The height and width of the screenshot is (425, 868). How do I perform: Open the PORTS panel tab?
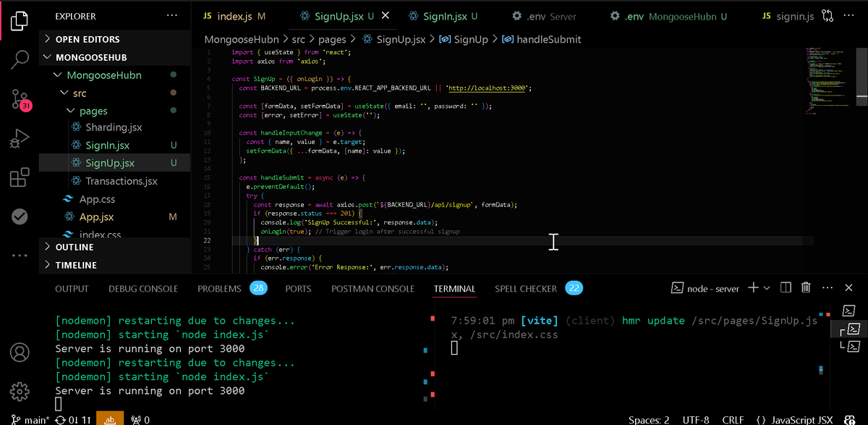click(298, 288)
